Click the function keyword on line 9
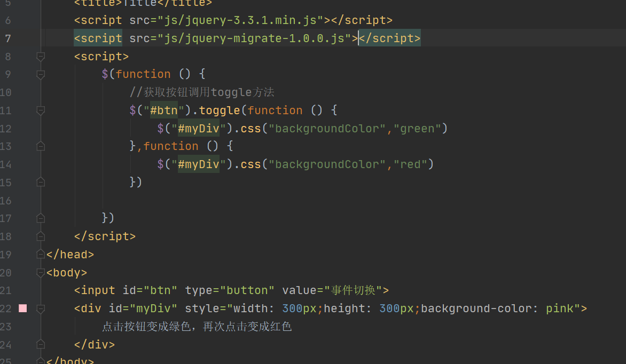626x364 pixels. point(143,74)
